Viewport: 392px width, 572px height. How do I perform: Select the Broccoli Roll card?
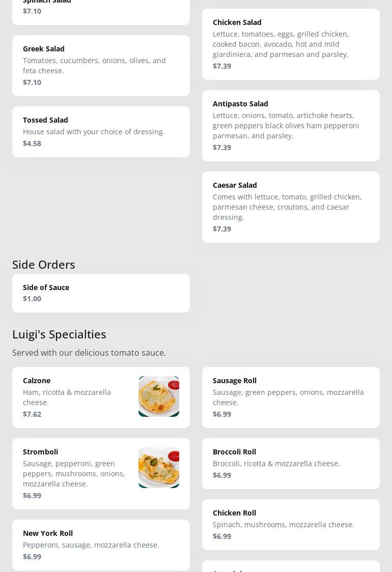point(291,464)
